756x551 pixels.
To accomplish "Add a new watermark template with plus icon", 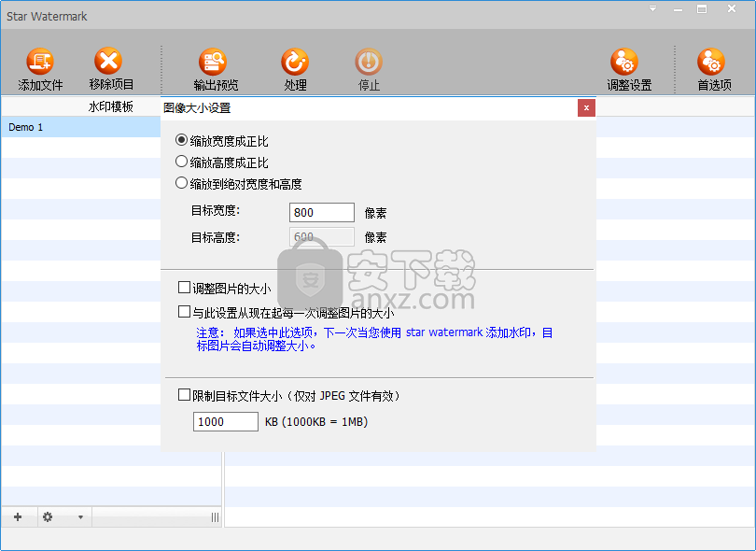I will click(18, 517).
